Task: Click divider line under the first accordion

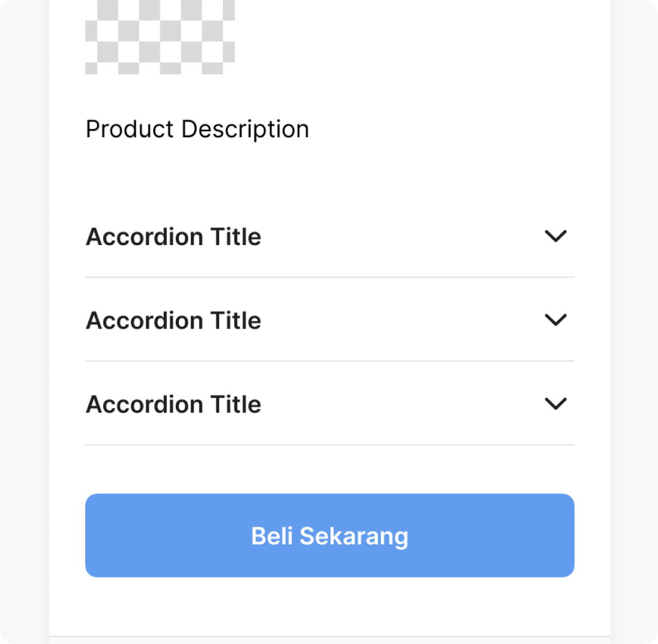Action: 330,277
